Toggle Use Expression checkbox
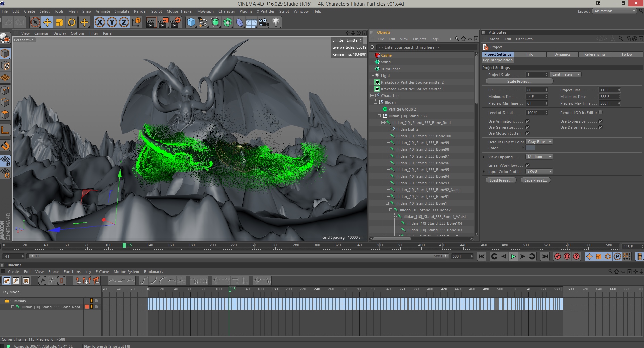This screenshot has height=348, width=644. [x=600, y=121]
